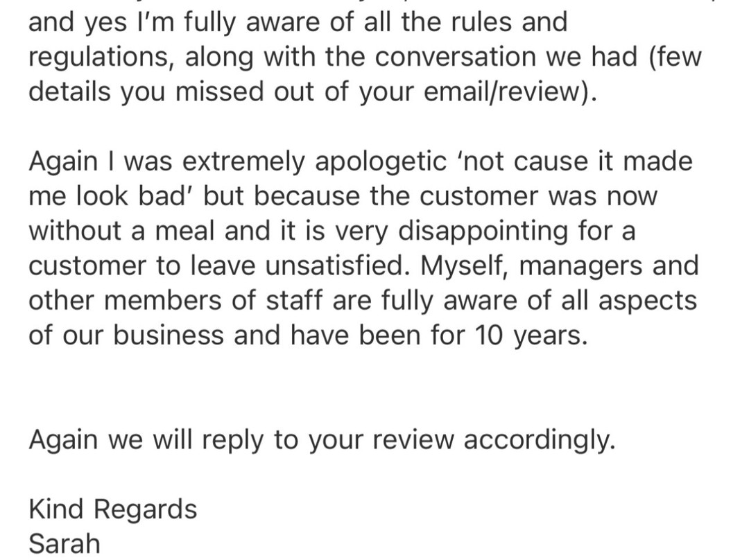Click the 'Kind Regards' closing line

click(113, 509)
